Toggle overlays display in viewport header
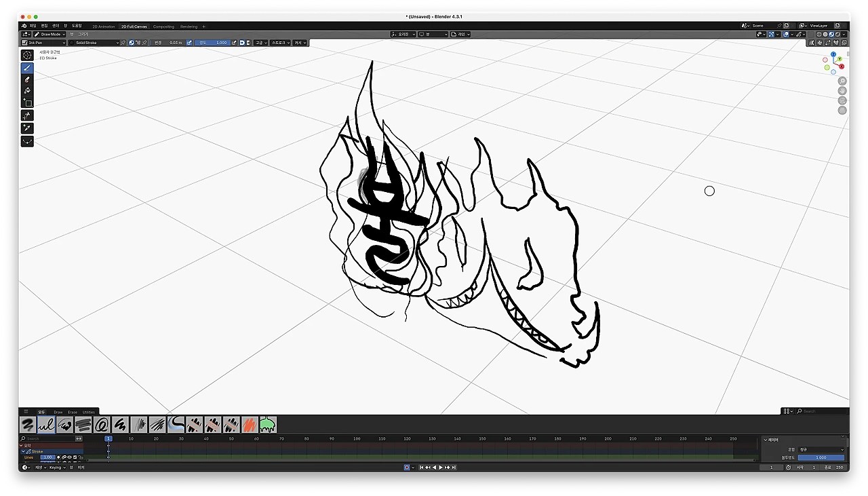The width and height of the screenshot is (868, 496). (x=786, y=34)
